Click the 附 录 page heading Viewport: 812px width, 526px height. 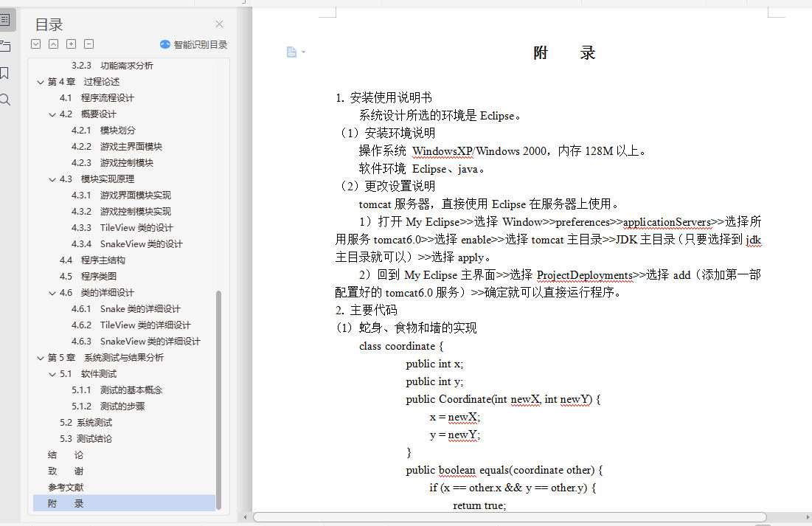pyautogui.click(x=564, y=53)
